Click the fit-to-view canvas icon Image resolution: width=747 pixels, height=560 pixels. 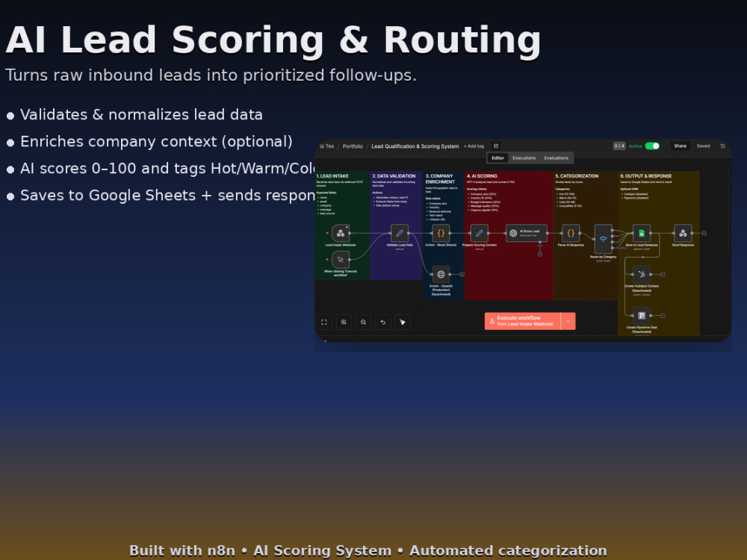pos(324,323)
